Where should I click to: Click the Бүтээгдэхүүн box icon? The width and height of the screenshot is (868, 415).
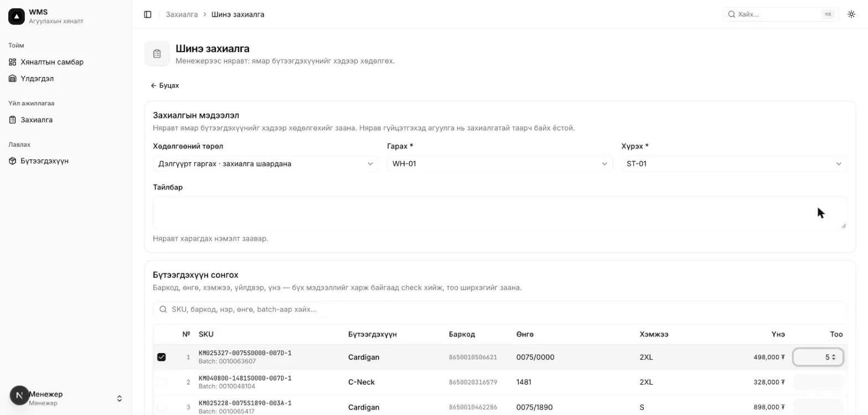(x=13, y=161)
